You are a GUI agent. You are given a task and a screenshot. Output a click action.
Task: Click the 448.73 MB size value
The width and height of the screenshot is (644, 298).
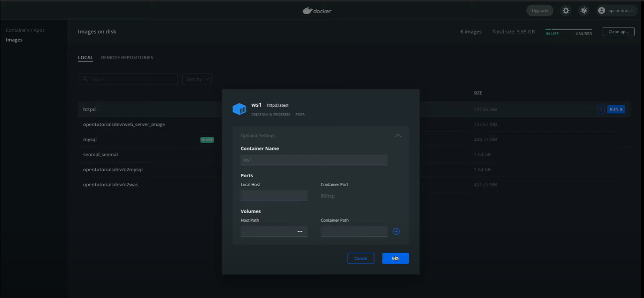coord(485,140)
